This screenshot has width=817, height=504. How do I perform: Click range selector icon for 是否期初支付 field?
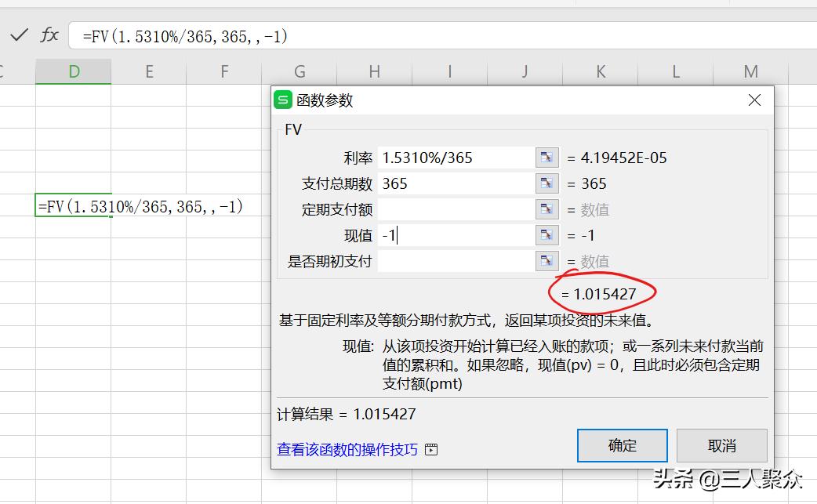546,261
